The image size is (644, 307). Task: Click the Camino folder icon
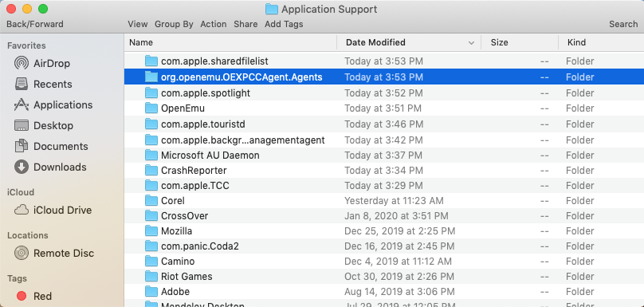[151, 261]
